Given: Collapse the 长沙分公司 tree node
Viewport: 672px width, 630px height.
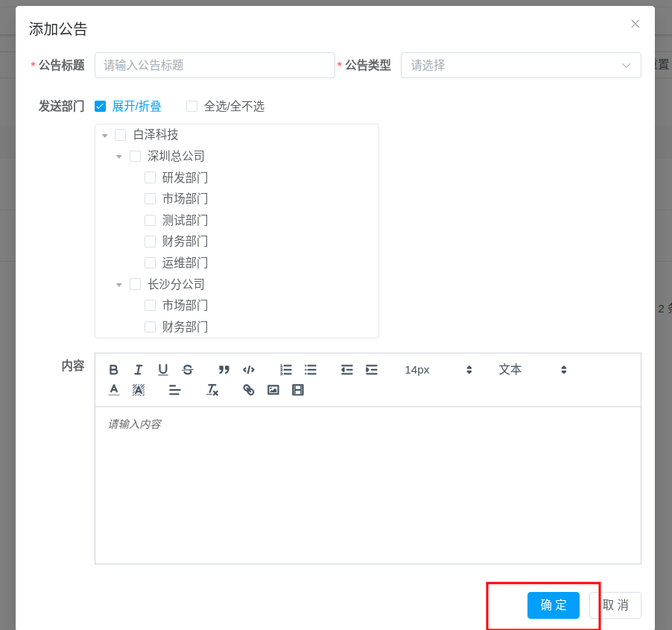Looking at the screenshot, I should click(118, 284).
